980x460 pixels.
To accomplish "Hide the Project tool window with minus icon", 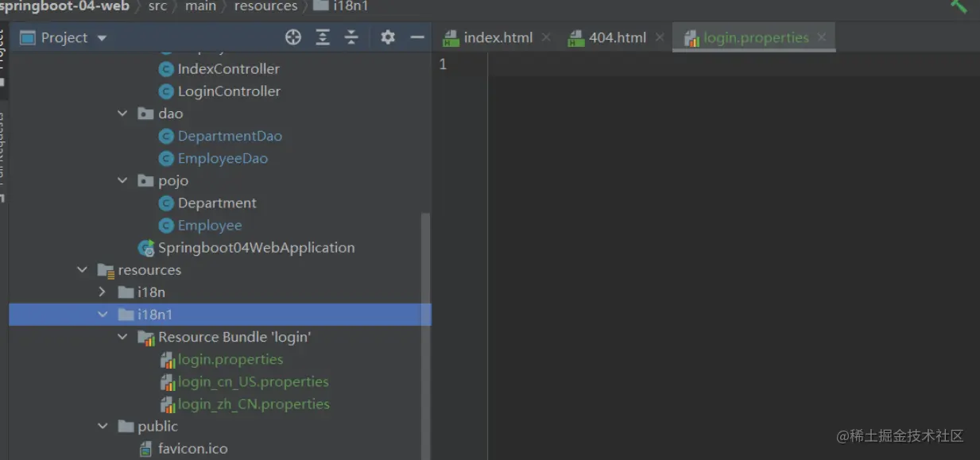I will tap(417, 37).
